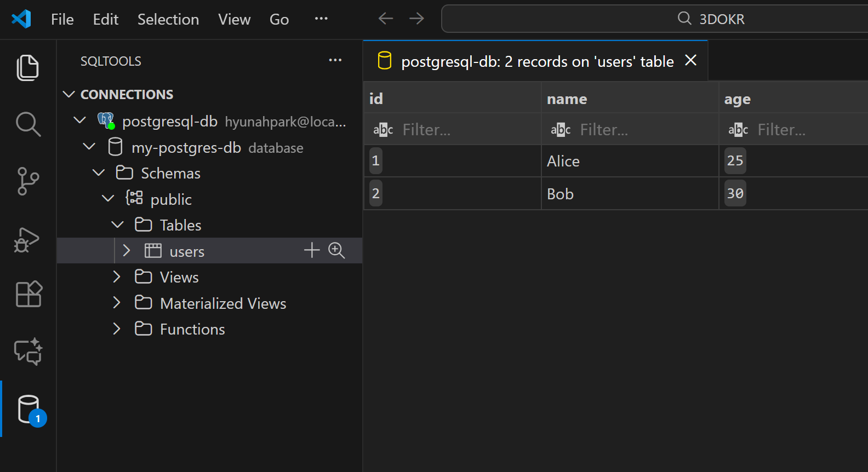The height and width of the screenshot is (472, 868).
Task: Expand the Views folder
Action: click(x=117, y=277)
